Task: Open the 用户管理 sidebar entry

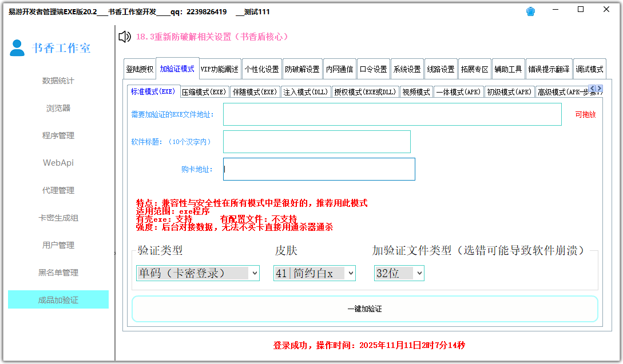Action: 58,245
